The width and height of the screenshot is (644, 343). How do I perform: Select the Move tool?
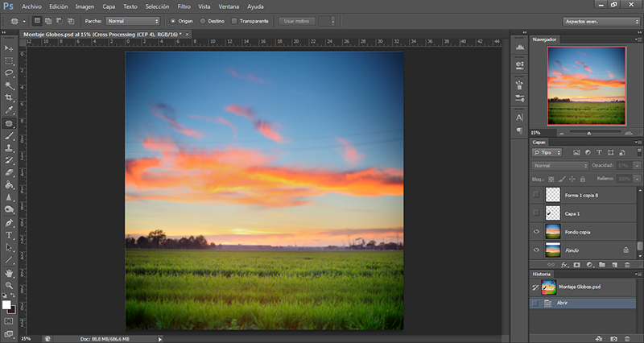pos(9,48)
